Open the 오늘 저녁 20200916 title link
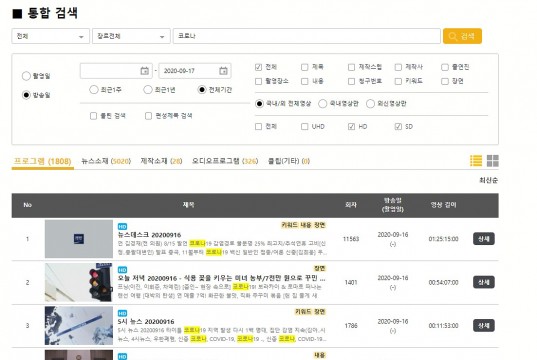The image size is (537, 360). tap(221, 278)
